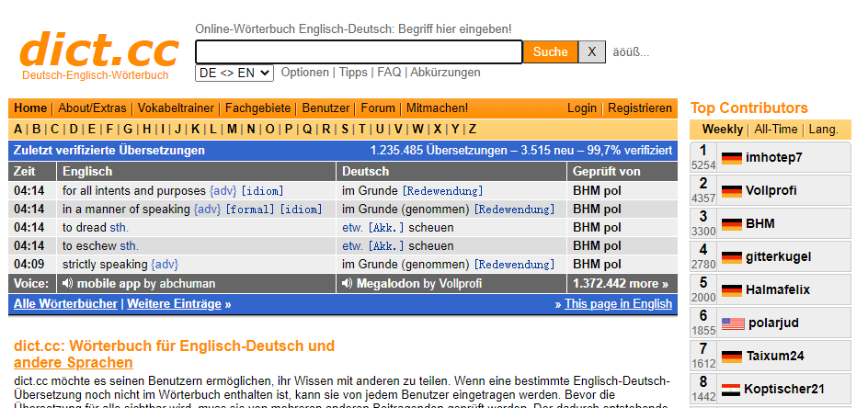This screenshot has width=868, height=408.
Task: Open the 'andere Sprachen' heading link
Action: (x=73, y=363)
